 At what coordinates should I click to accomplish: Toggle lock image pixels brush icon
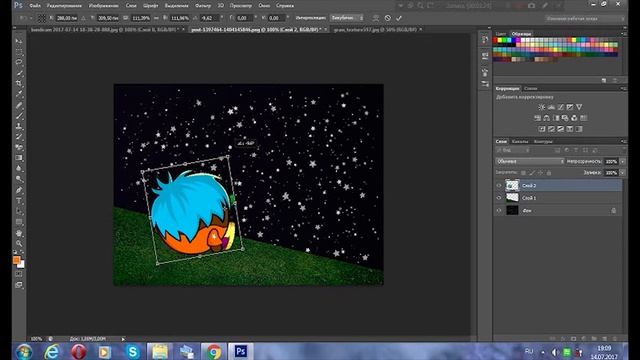pos(532,173)
